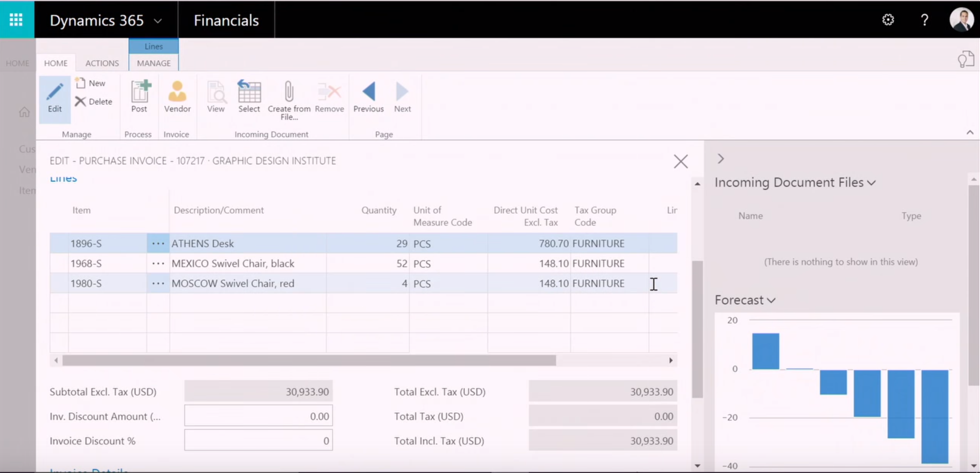
Task: Open the user profile picture
Action: (x=962, y=20)
